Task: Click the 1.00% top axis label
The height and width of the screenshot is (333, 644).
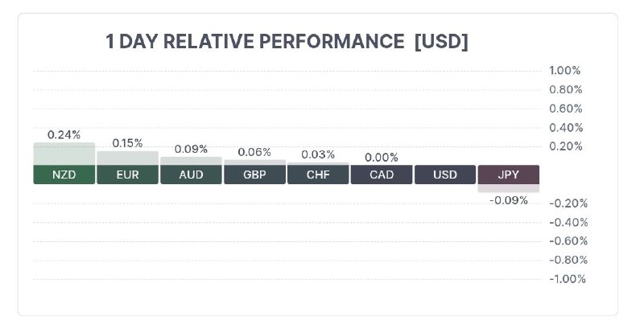Action: coord(565,71)
